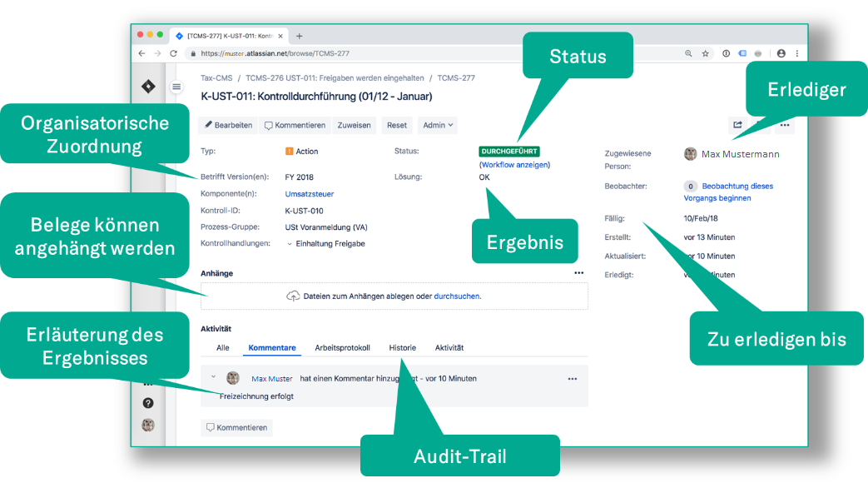Collapse the Max Muster comment via its chevron
This screenshot has height=488, width=868.
[x=215, y=378]
